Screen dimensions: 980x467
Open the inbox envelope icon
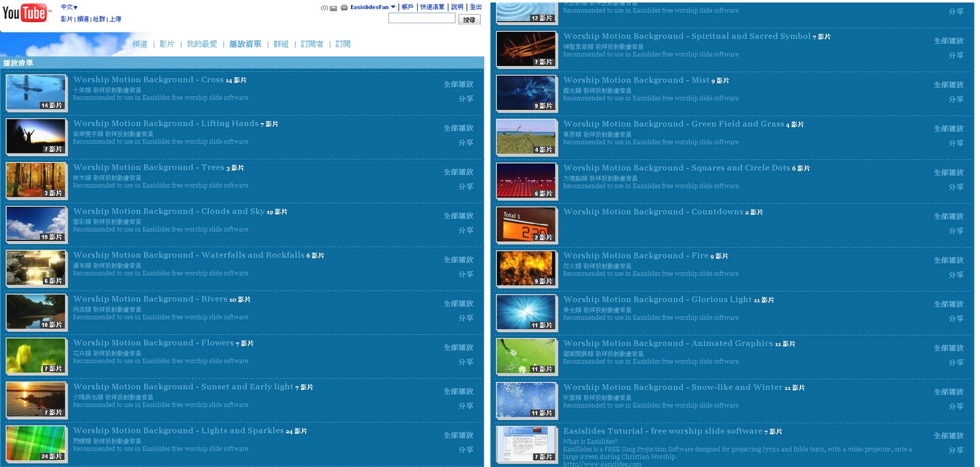(333, 8)
